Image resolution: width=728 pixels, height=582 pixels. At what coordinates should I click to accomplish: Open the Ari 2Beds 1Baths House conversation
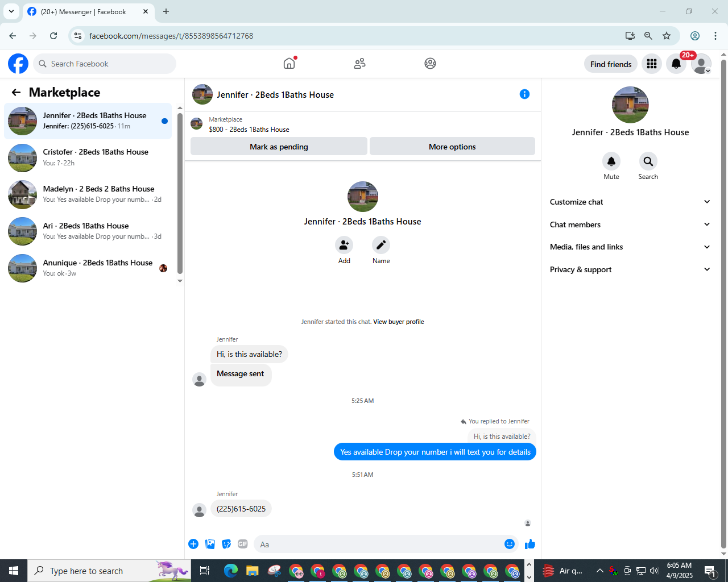[88, 231]
